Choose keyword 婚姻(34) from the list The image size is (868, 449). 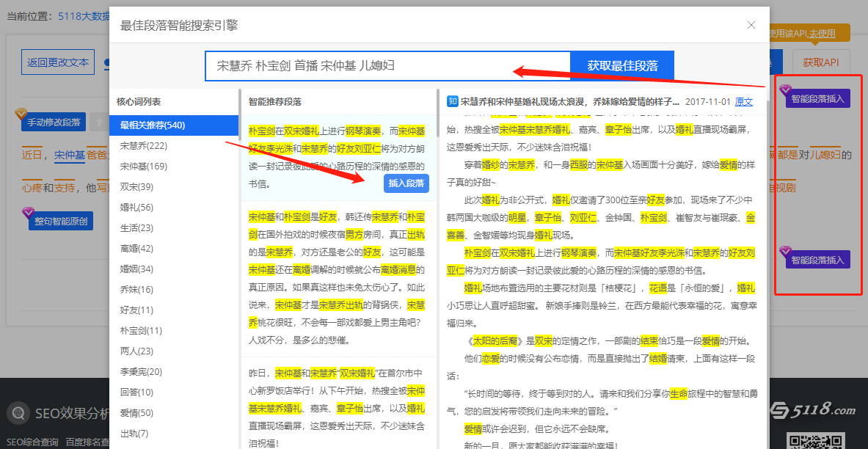[136, 269]
